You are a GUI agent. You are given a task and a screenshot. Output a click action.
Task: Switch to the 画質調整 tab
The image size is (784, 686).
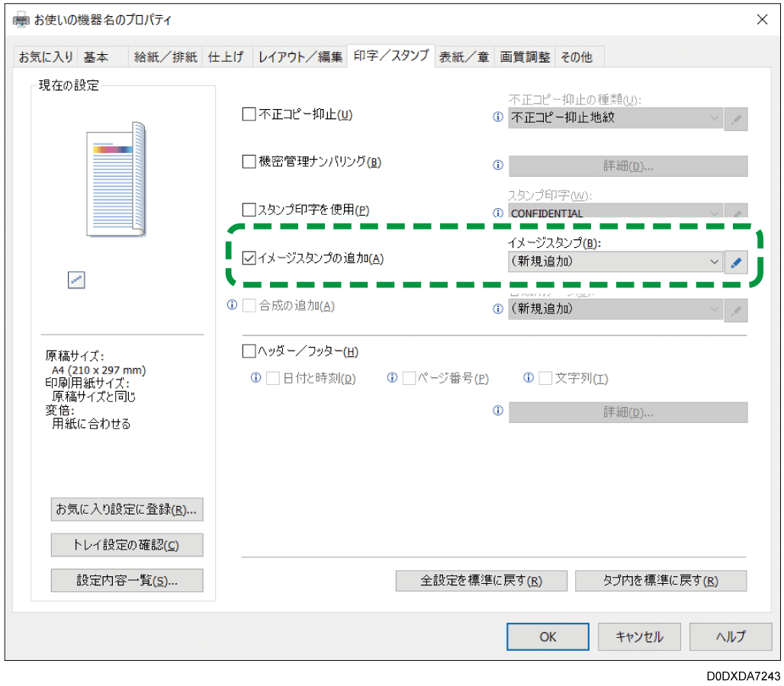(525, 56)
